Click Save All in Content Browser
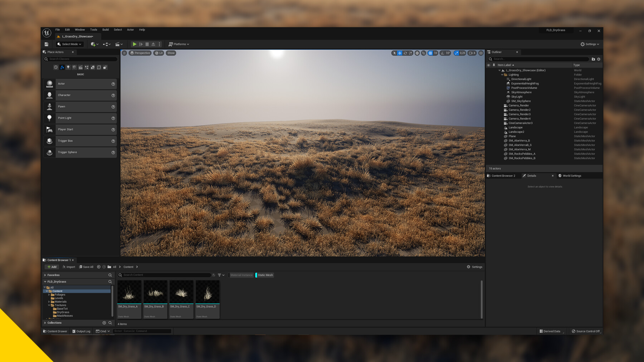The width and height of the screenshot is (644, 362). (x=86, y=267)
